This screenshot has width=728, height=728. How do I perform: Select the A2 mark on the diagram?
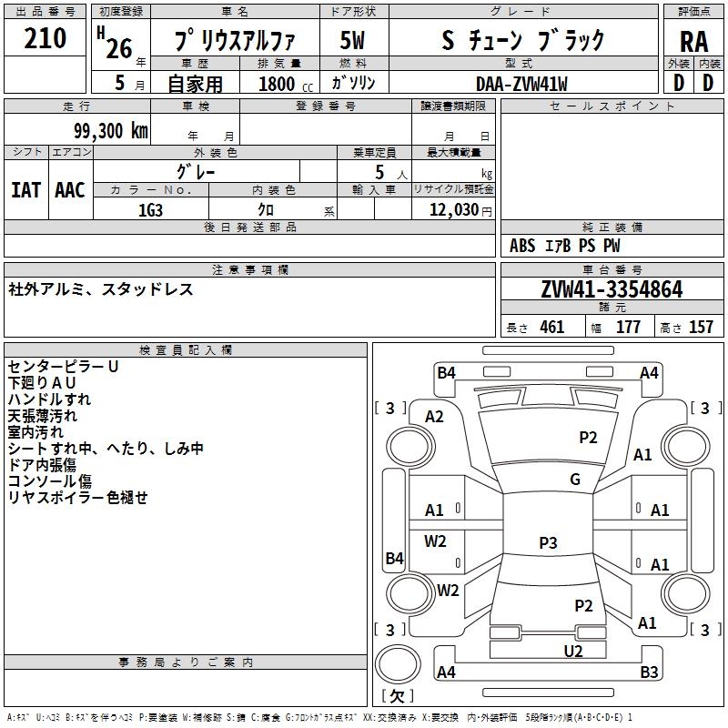[435, 417]
